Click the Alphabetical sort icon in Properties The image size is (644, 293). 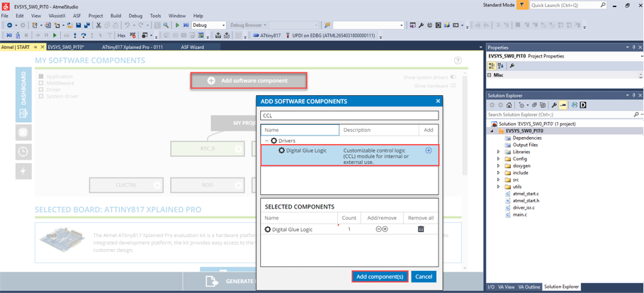click(501, 66)
